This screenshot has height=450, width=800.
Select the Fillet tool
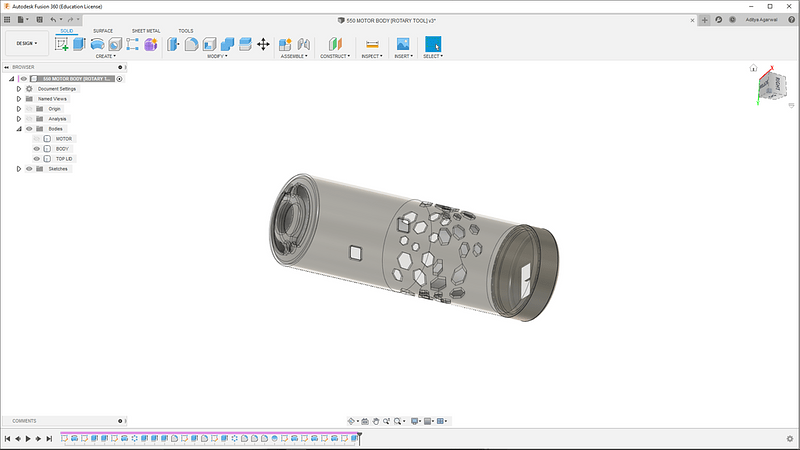click(x=191, y=44)
